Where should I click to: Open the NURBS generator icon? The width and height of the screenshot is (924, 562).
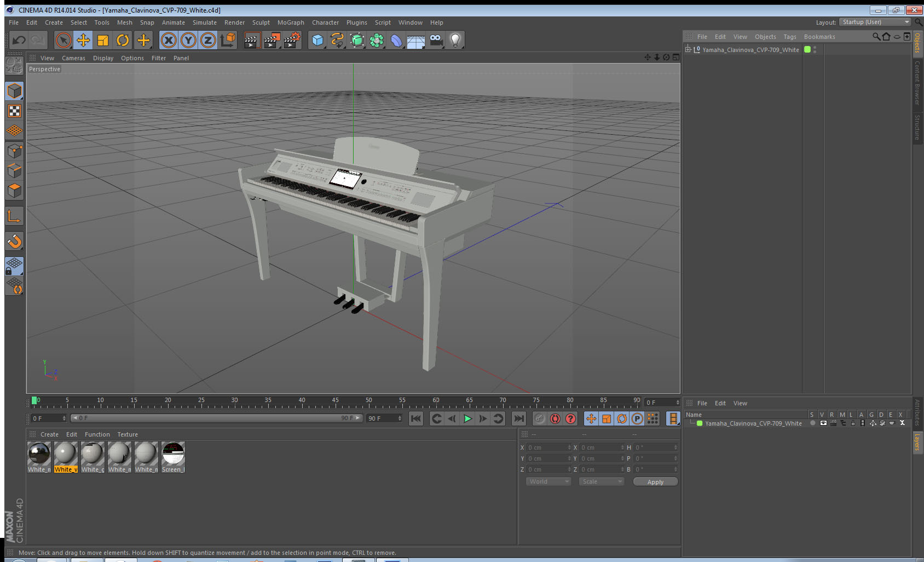click(357, 40)
